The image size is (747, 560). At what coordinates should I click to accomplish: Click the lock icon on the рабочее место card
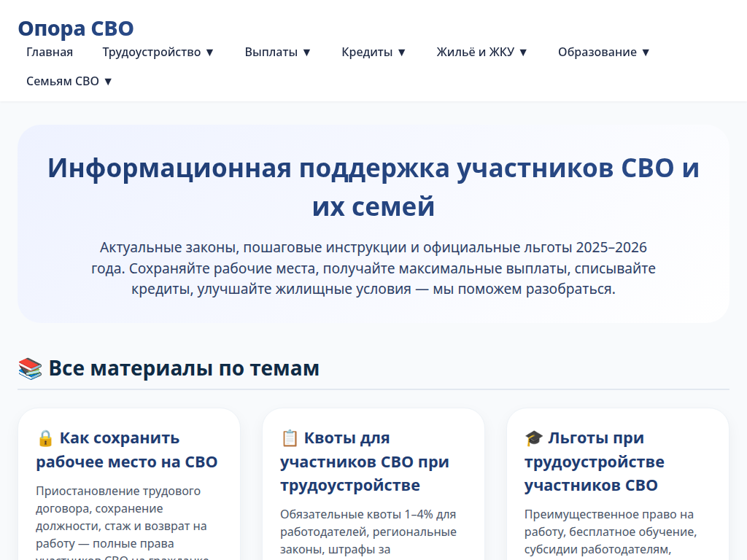(45, 438)
